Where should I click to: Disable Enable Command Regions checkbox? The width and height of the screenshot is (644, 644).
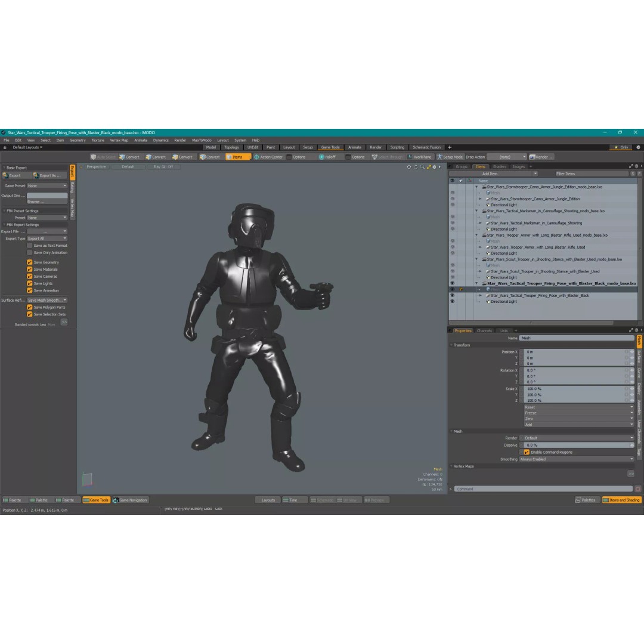click(527, 452)
